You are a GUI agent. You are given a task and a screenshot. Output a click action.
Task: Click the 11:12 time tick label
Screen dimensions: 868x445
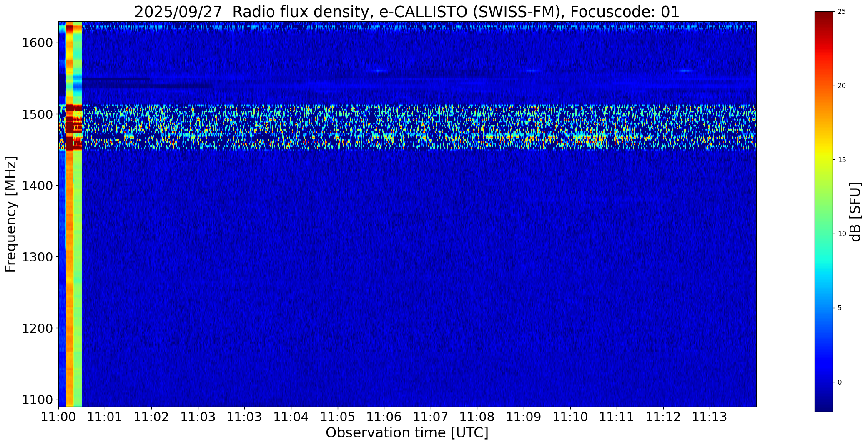click(x=663, y=417)
